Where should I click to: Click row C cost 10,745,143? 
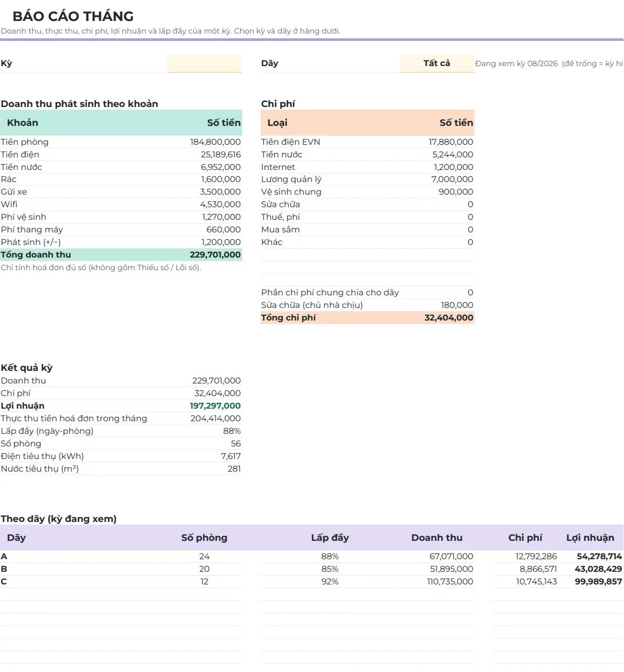[x=536, y=582]
